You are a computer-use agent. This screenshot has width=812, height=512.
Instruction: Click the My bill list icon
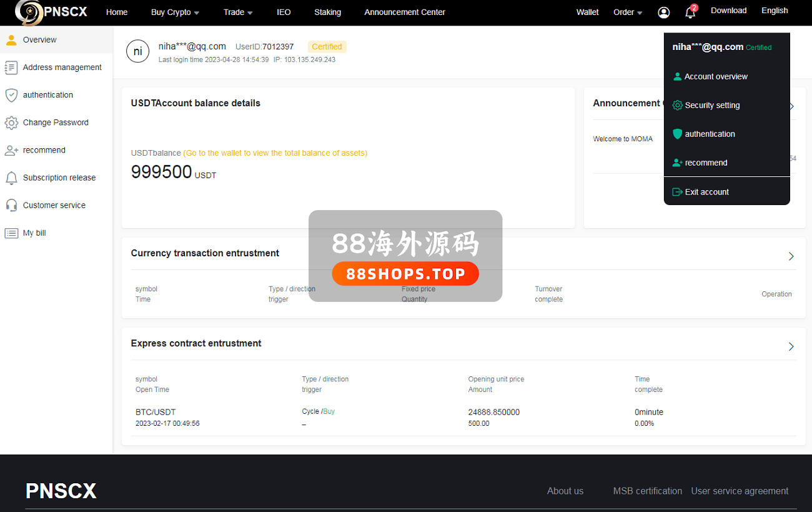click(11, 233)
